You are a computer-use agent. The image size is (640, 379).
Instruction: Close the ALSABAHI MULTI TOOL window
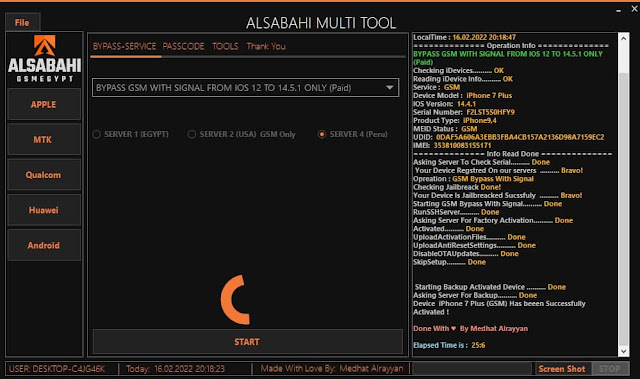634,9
